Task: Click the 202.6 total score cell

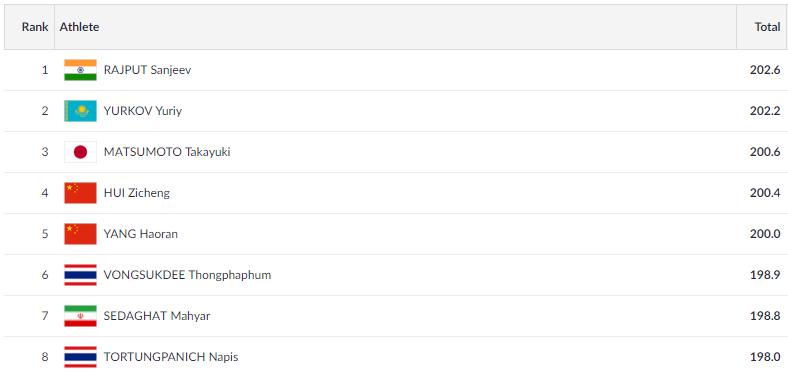Action: (765, 70)
